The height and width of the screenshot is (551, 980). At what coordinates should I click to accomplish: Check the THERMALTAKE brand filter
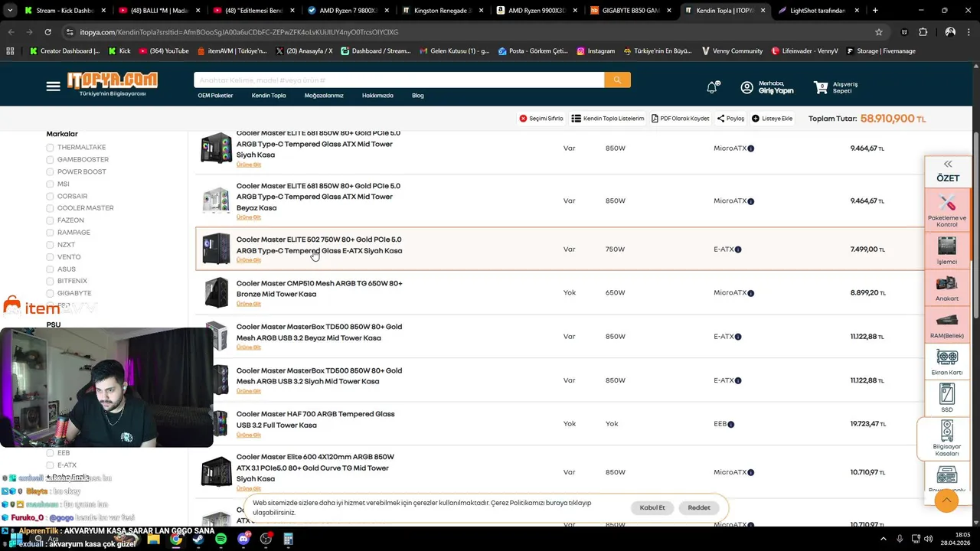(50, 148)
